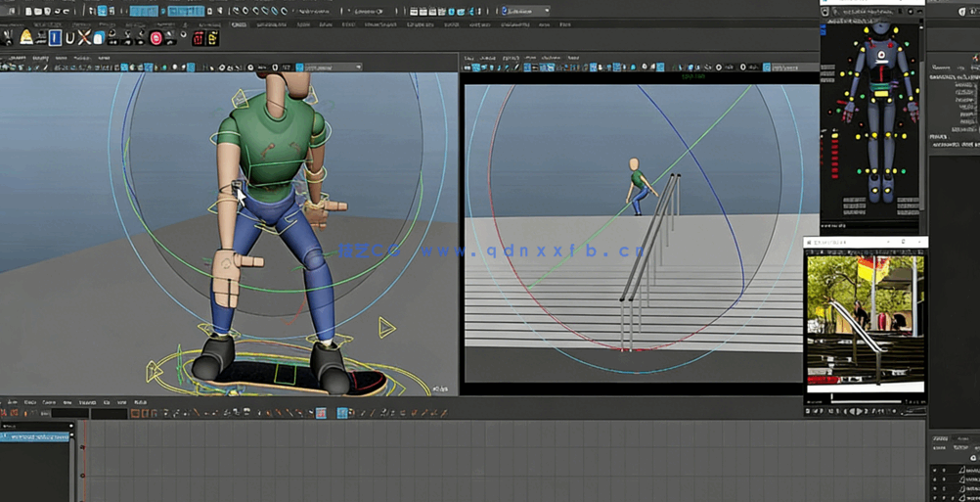Open the workspace dropdown in the top bar

525,11
